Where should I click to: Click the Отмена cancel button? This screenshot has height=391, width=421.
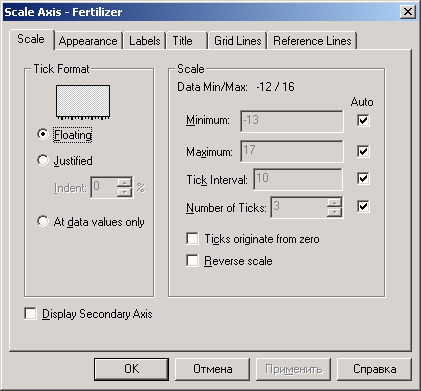tap(213, 369)
